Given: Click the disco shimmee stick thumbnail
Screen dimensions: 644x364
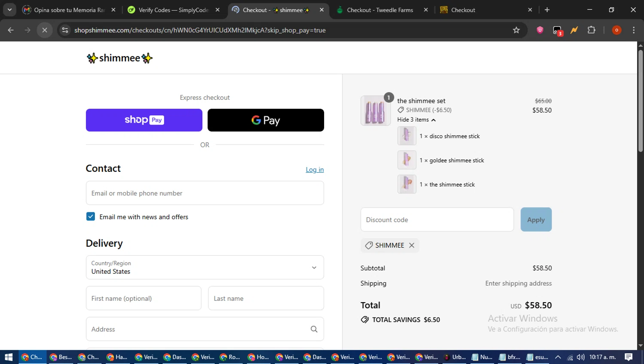Looking at the screenshot, I should 407,136.
